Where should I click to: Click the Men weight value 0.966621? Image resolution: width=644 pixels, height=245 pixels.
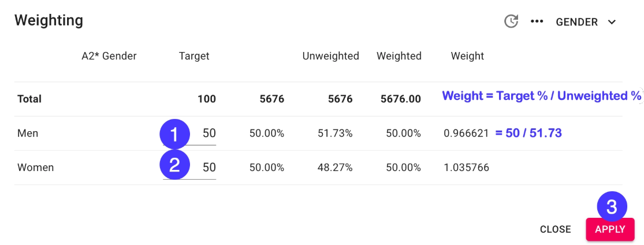click(x=466, y=133)
